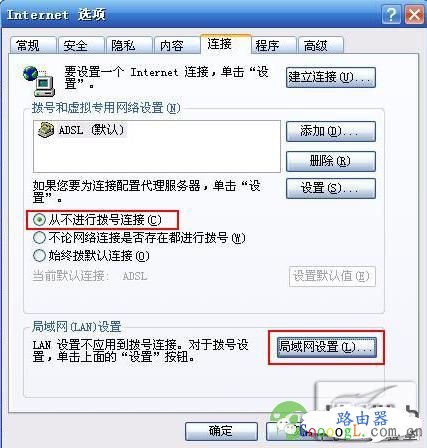This screenshot has width=427, height=448.
Task: Click the 建立连接 button
Action: (331, 77)
